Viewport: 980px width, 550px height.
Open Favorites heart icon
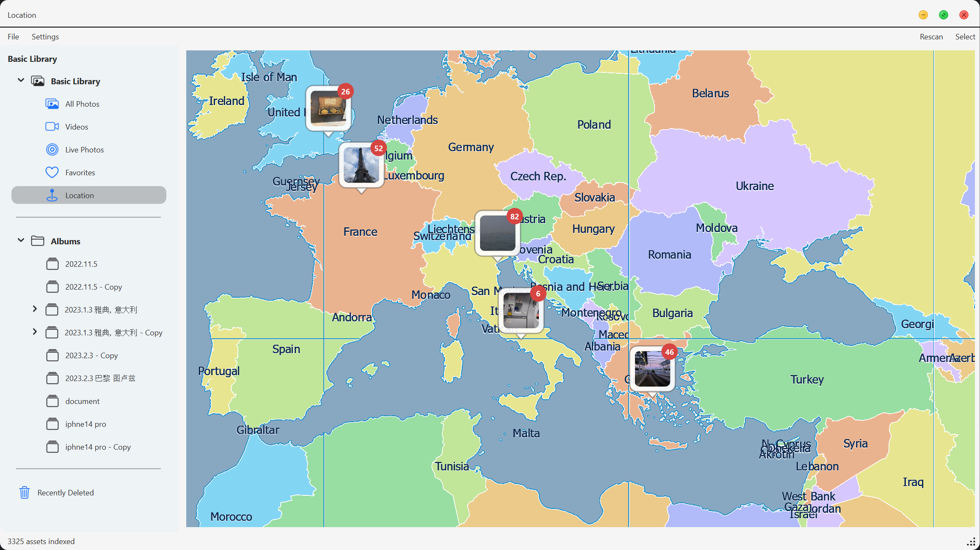[52, 172]
